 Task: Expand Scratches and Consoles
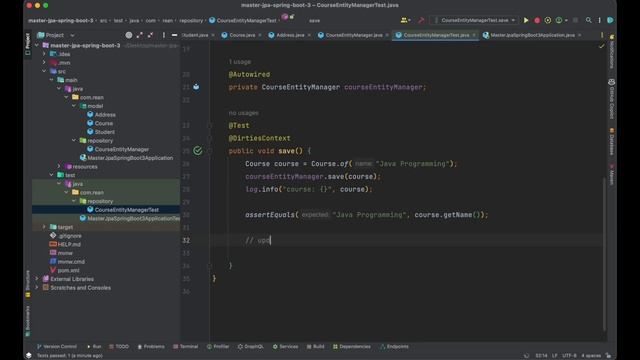point(37,287)
